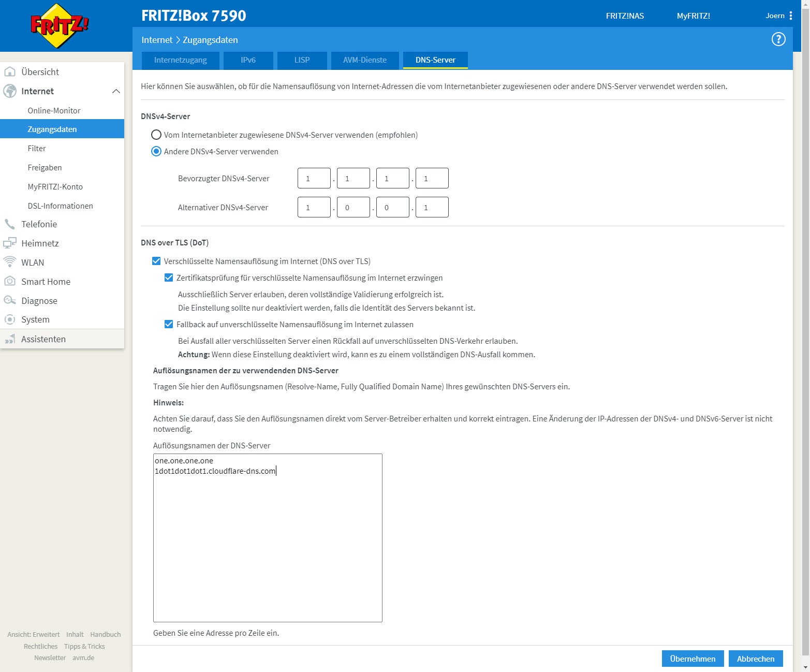Click the Assistenten wizard icon

point(10,339)
